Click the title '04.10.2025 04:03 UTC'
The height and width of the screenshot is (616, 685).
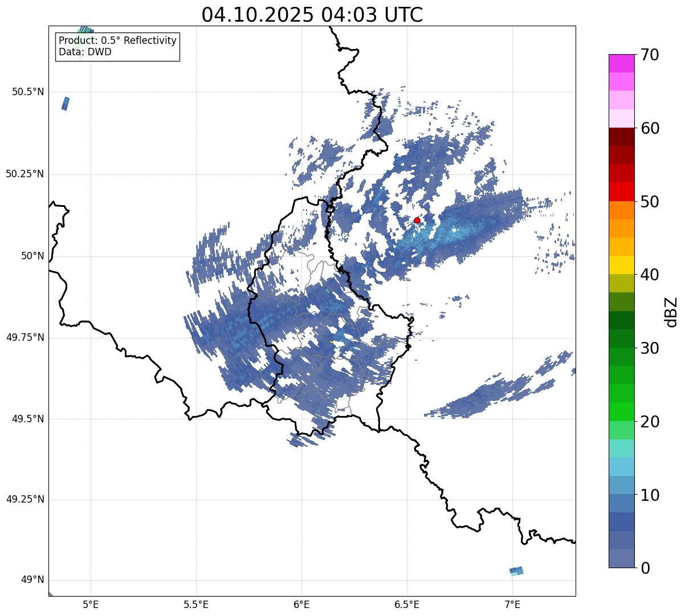coord(312,14)
